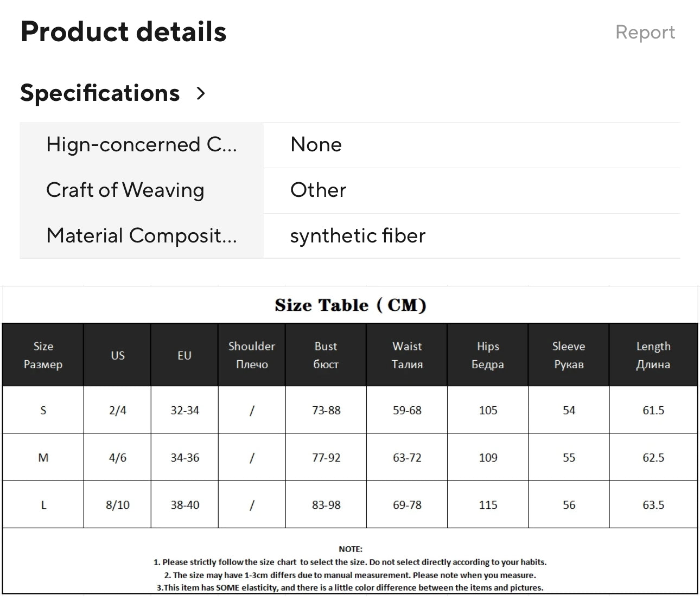Click the 83-98 bust measurement cell
Image resolution: width=700 pixels, height=614 pixels.
pyautogui.click(x=326, y=505)
